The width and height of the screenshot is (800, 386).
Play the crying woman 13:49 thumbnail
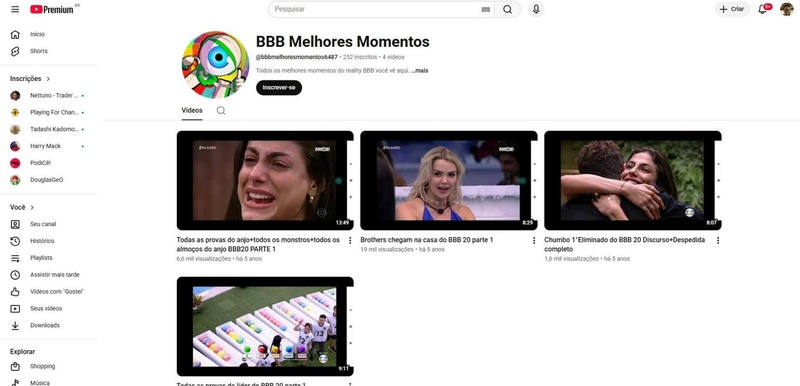pos(265,181)
